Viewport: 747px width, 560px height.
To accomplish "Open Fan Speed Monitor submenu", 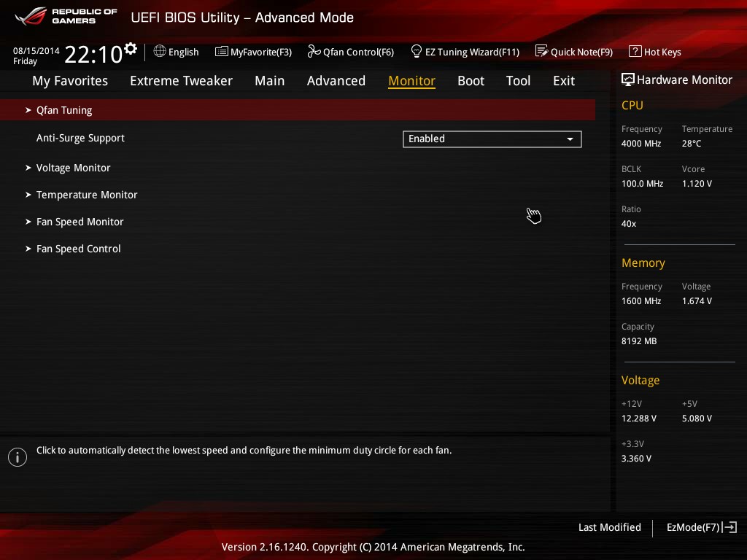I will (80, 222).
